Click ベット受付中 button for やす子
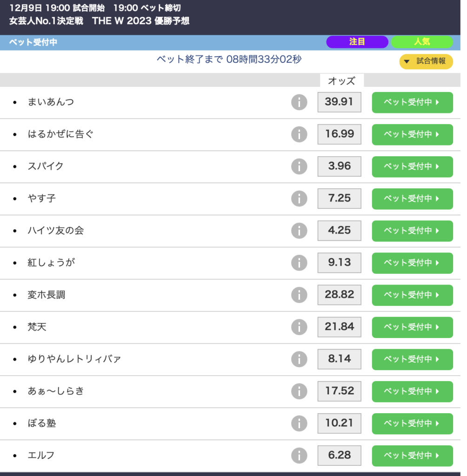 412,198
